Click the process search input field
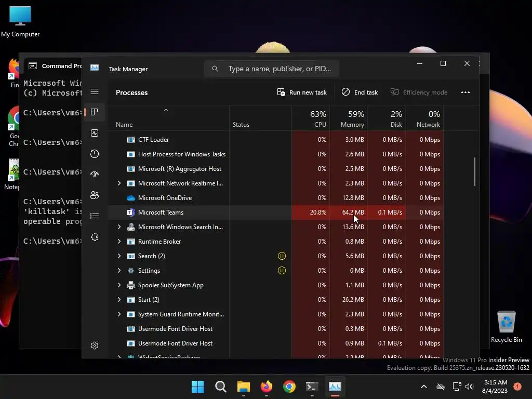Viewport: 532px width, 399px height. 271,69
